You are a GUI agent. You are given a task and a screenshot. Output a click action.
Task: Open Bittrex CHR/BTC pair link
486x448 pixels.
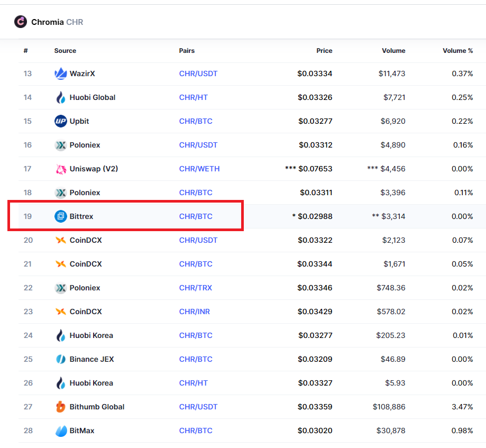tap(196, 216)
